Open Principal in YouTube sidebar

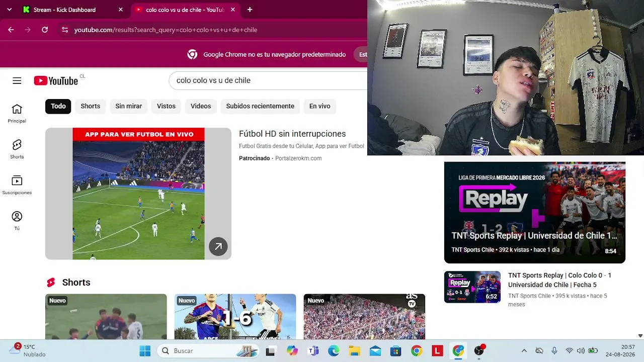click(17, 114)
